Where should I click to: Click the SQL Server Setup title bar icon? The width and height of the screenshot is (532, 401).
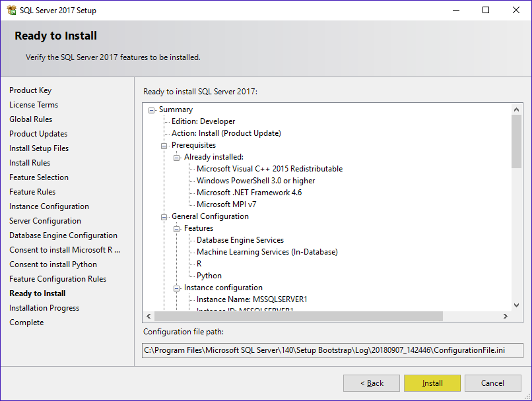pyautogui.click(x=11, y=10)
